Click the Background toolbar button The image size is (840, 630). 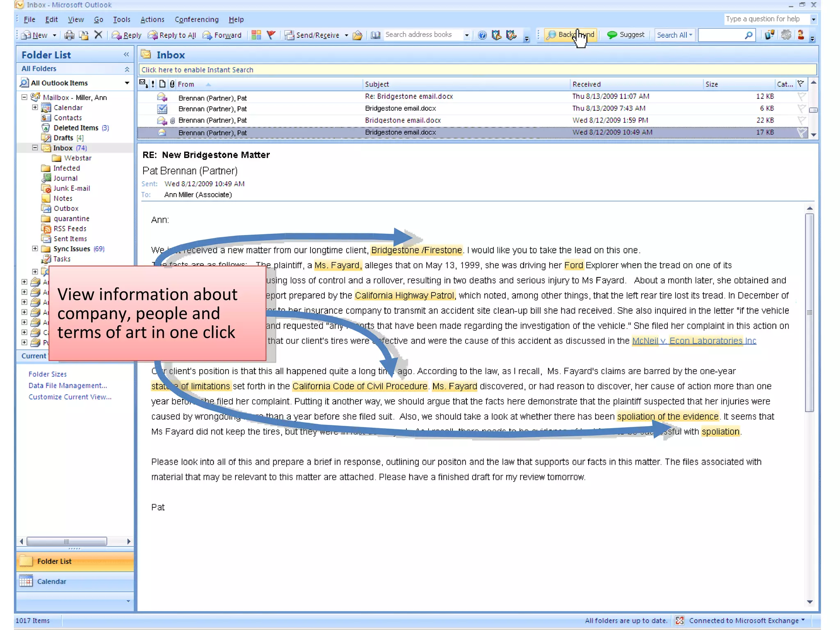coord(571,35)
